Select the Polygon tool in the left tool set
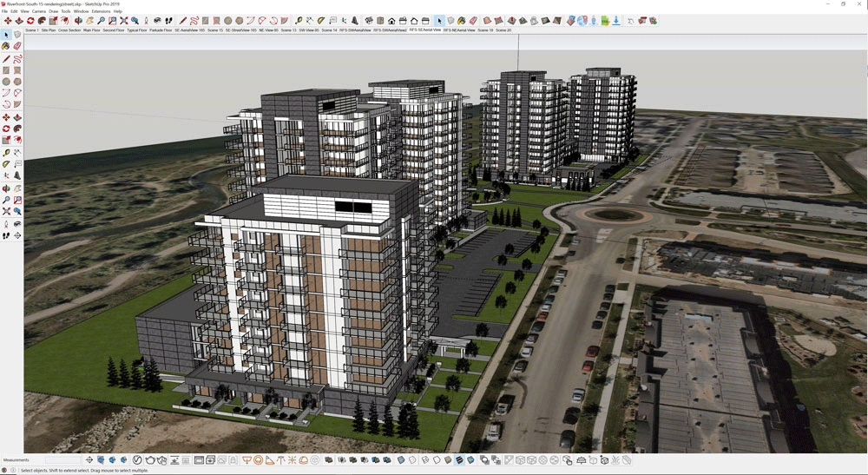The height and width of the screenshot is (475, 868). 17,81
